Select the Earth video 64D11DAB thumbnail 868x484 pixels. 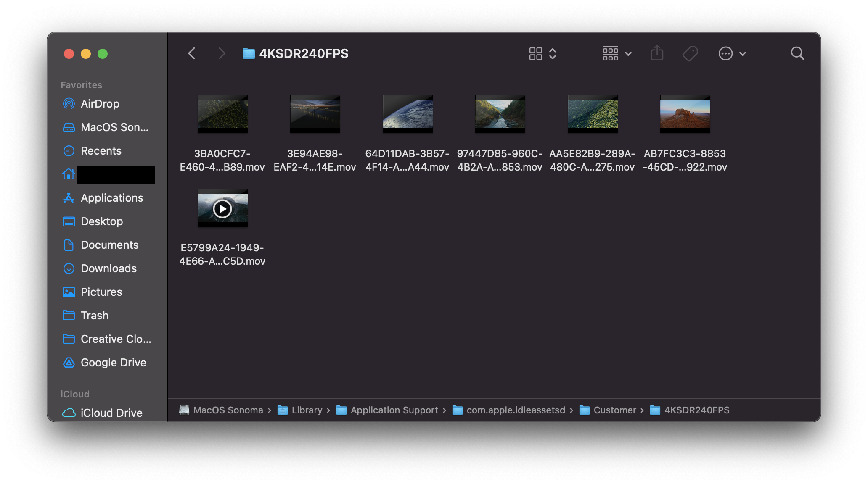408,114
